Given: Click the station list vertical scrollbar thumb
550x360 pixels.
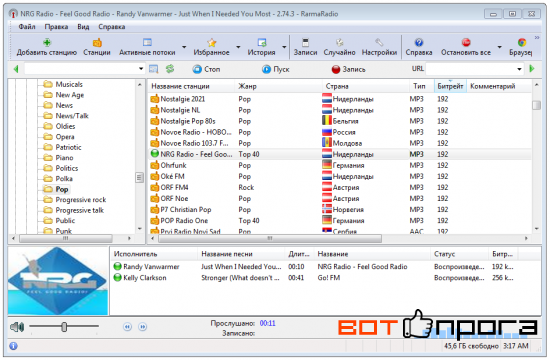Looking at the screenshot, I should (x=536, y=105).
